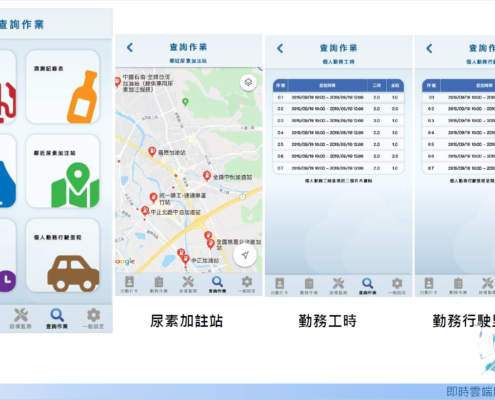
Task: Tap the 中正加油站 label on map
Action: pyautogui.click(x=205, y=260)
